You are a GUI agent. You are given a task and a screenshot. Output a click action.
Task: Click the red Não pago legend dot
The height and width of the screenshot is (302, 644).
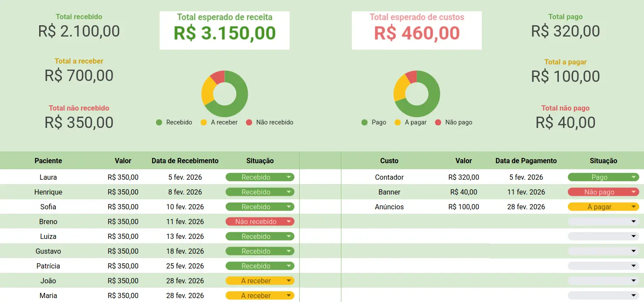point(438,122)
